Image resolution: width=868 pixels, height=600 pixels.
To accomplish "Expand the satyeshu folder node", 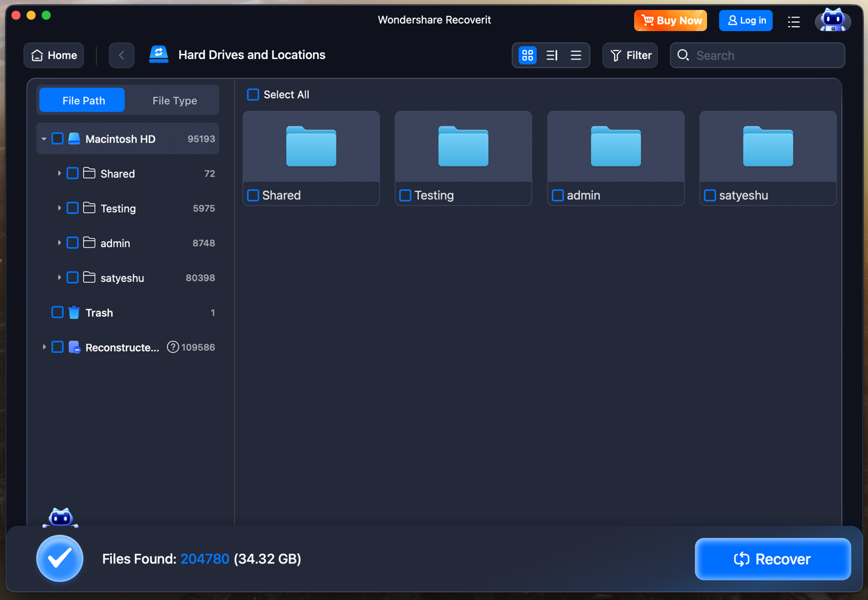I will pos(59,277).
